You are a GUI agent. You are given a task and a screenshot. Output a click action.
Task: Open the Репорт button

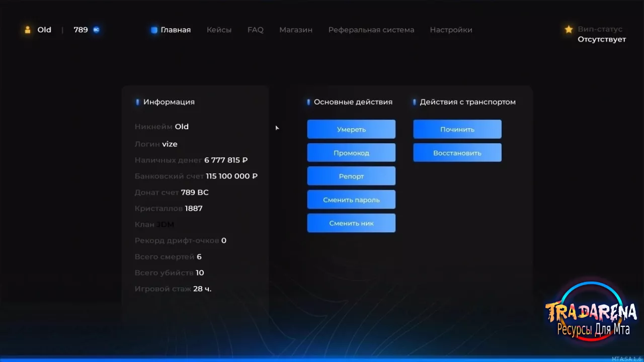click(351, 176)
